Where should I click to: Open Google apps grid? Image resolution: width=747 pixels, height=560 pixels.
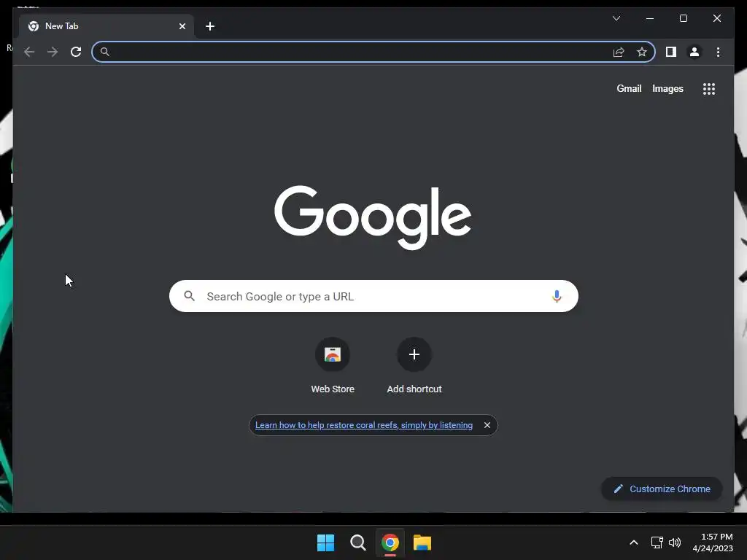[709, 88]
